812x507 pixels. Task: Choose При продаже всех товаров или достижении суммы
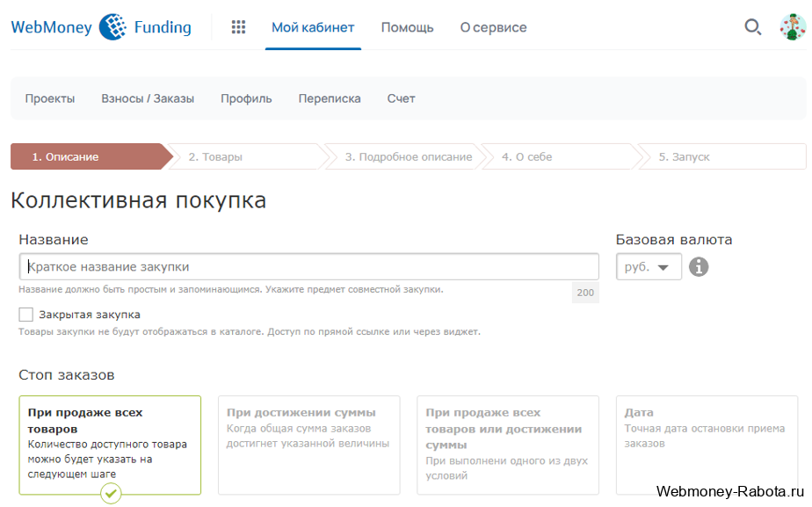pos(508,445)
